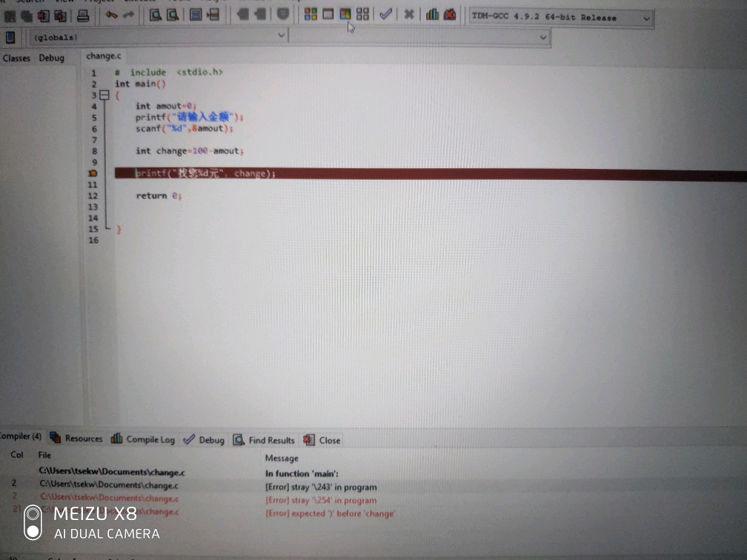This screenshot has height=560, width=747.
Task: Click the blue bookmark icon beside globals
Action: pyautogui.click(x=10, y=37)
